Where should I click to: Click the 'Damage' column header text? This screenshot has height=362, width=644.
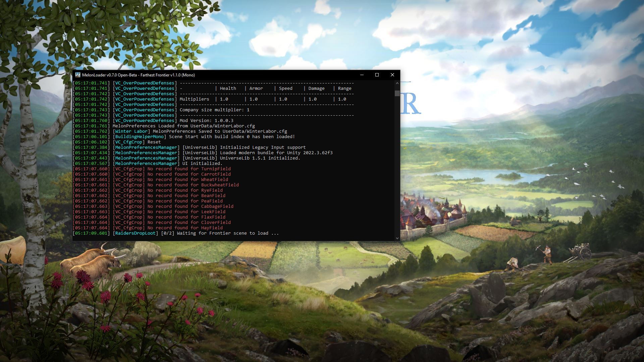pos(317,88)
